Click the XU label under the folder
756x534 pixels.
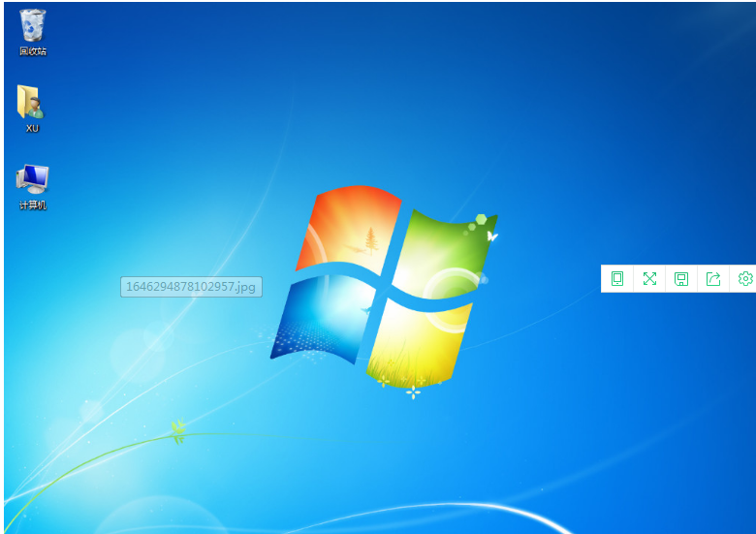tap(32, 128)
